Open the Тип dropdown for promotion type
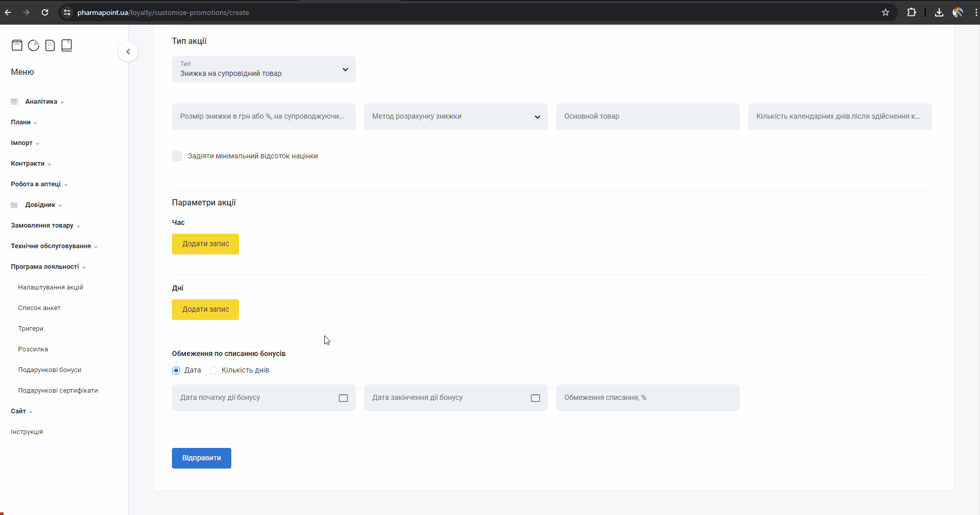Image resolution: width=980 pixels, height=515 pixels. point(264,69)
